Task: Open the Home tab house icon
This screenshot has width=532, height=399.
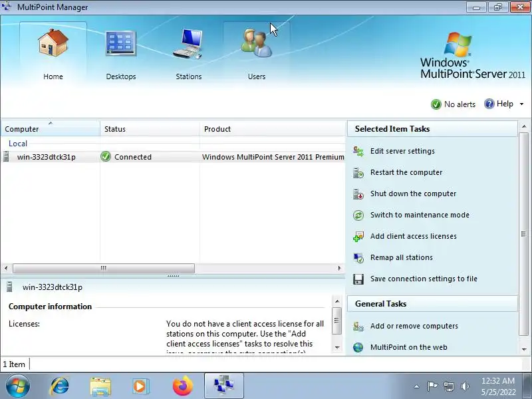Action: 53,43
